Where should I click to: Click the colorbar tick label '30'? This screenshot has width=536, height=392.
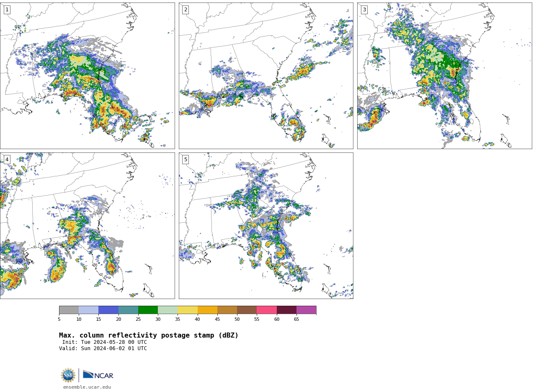[158, 319]
